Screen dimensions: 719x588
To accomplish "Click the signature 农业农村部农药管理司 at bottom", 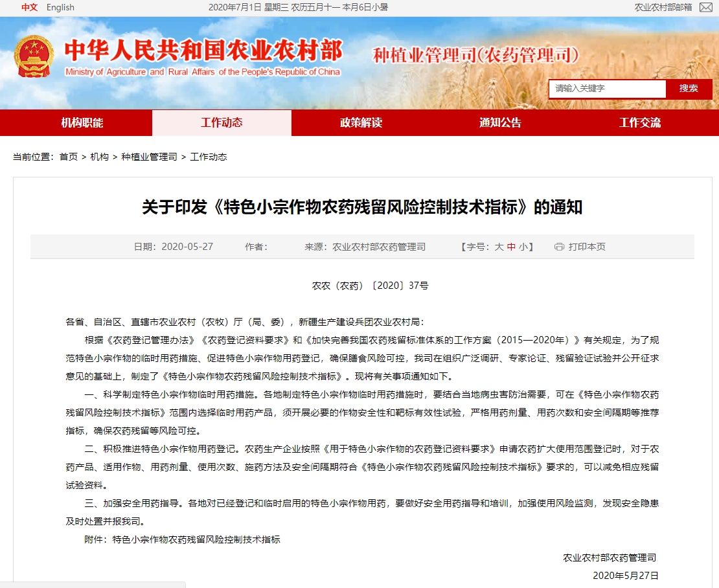I will (x=610, y=558).
